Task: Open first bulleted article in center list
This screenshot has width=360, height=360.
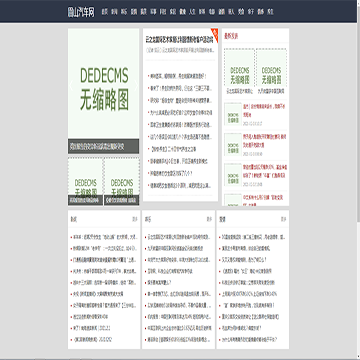Action: coord(178,76)
